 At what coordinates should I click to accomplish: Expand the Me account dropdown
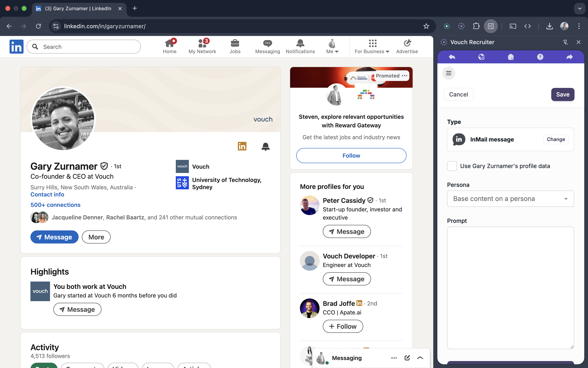point(332,46)
